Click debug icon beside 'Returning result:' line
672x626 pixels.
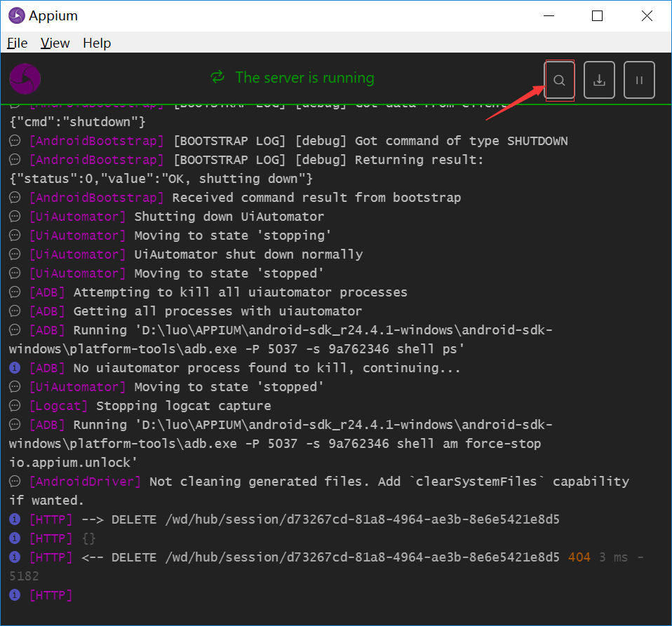click(x=15, y=159)
